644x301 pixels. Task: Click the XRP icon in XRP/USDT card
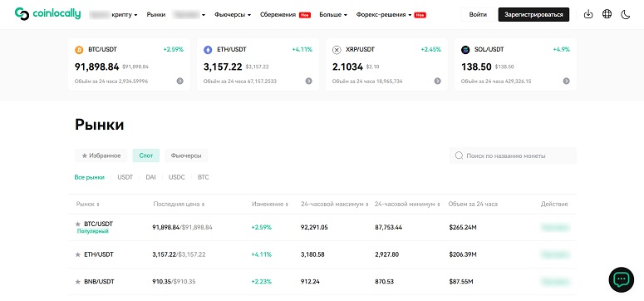coord(337,50)
